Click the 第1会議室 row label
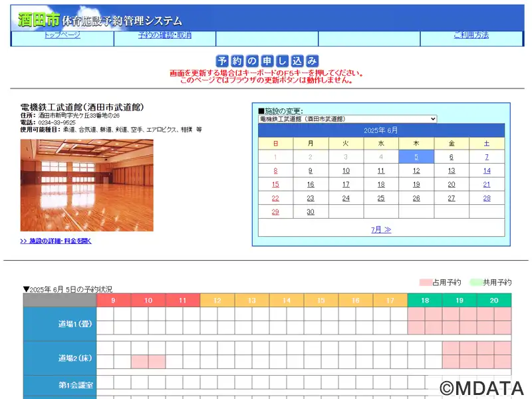Screen dimensions: 532x399 (x=60, y=385)
